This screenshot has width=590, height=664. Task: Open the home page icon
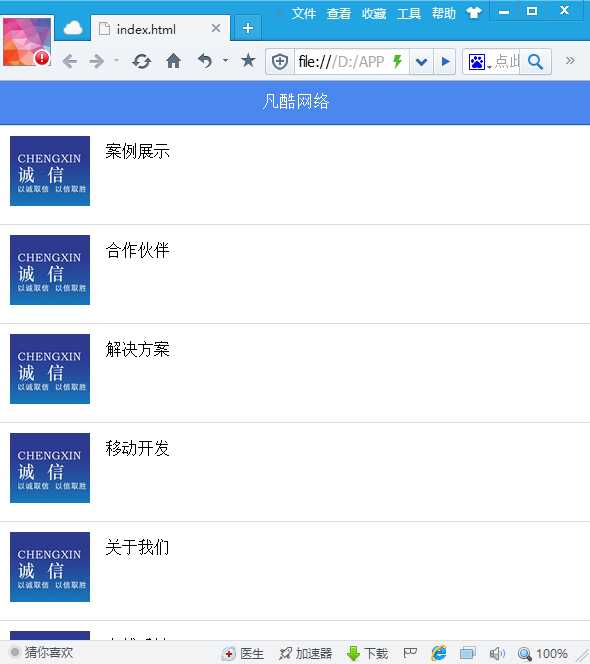173,61
